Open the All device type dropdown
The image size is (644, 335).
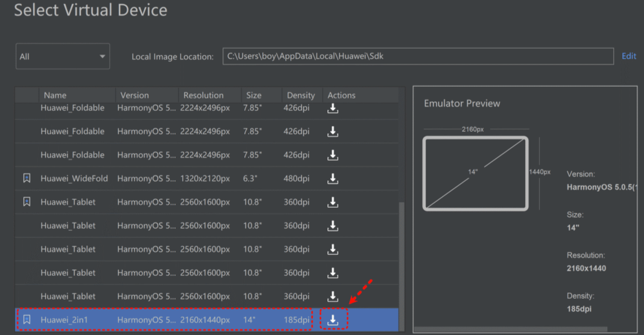tap(63, 56)
